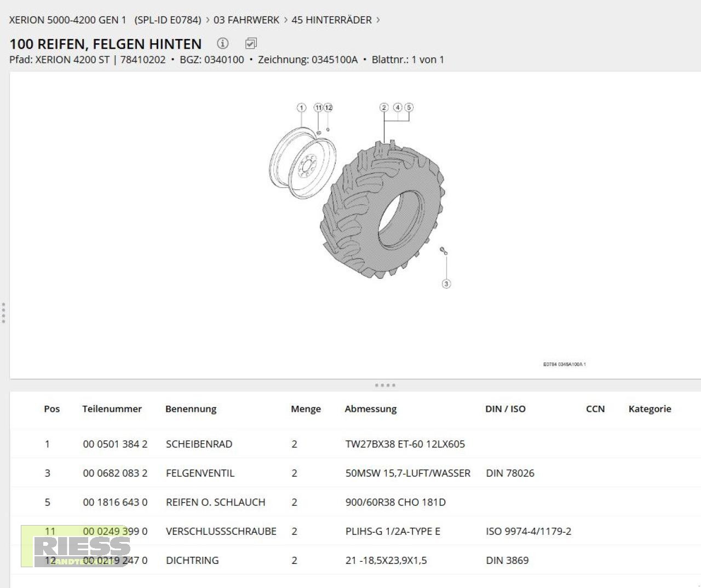The height and width of the screenshot is (588, 701).
Task: Click Pos value 5 in table
Action: [x=47, y=502]
